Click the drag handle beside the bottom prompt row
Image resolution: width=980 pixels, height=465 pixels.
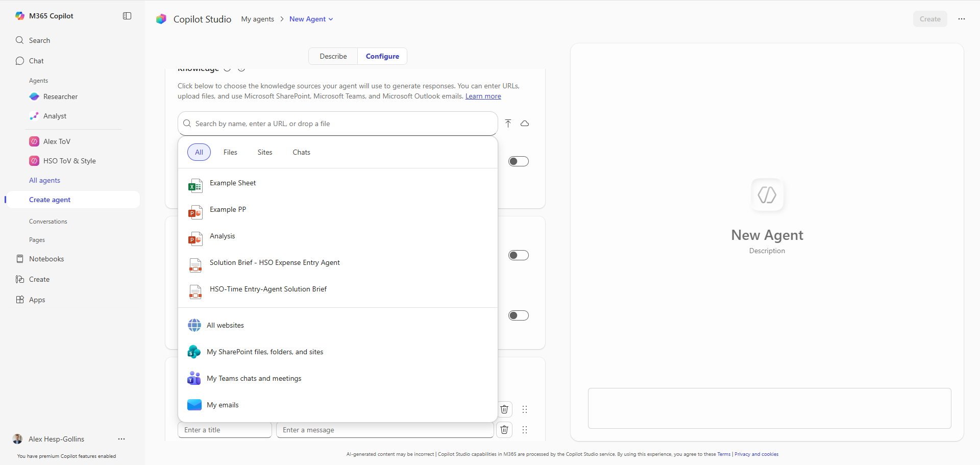(524, 430)
